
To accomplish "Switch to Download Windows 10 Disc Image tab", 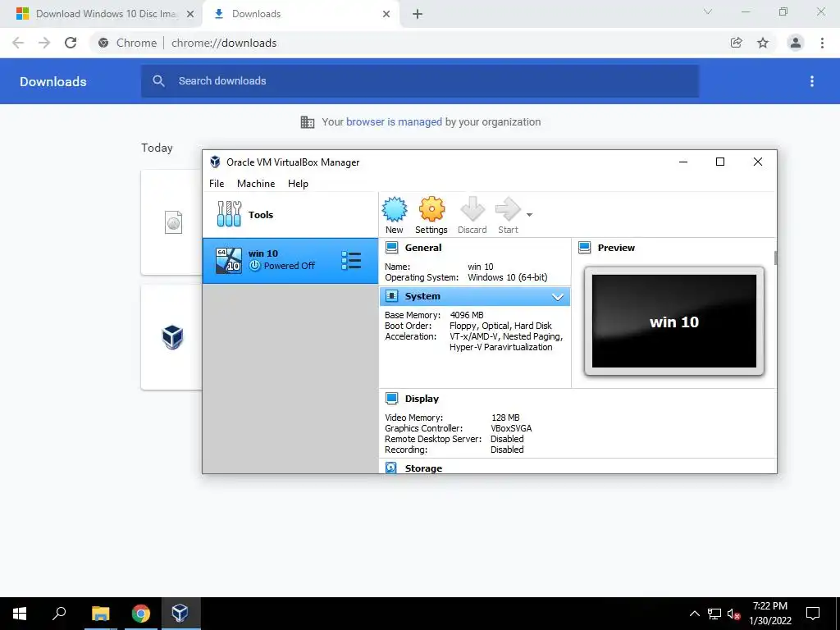I will (x=101, y=14).
